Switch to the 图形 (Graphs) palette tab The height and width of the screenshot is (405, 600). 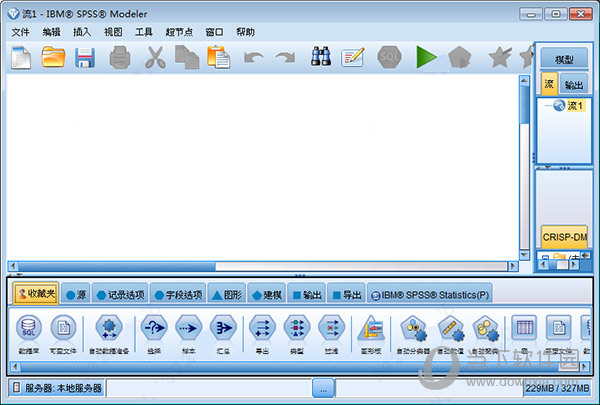[x=227, y=294]
